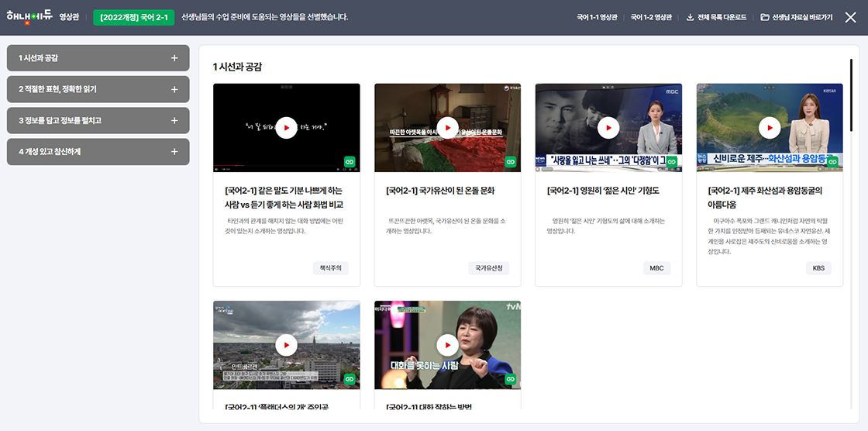
Task: Click the 해냄에듀 logo
Action: [29, 16]
